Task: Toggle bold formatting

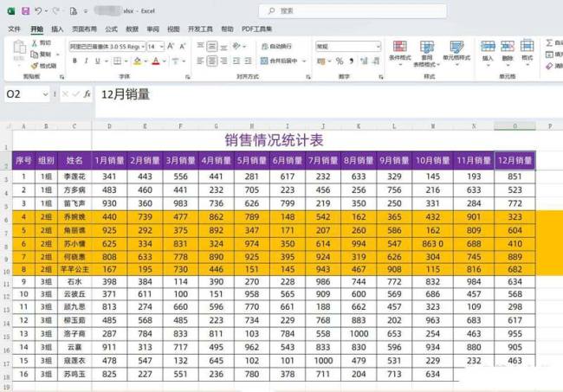Action: click(x=74, y=61)
